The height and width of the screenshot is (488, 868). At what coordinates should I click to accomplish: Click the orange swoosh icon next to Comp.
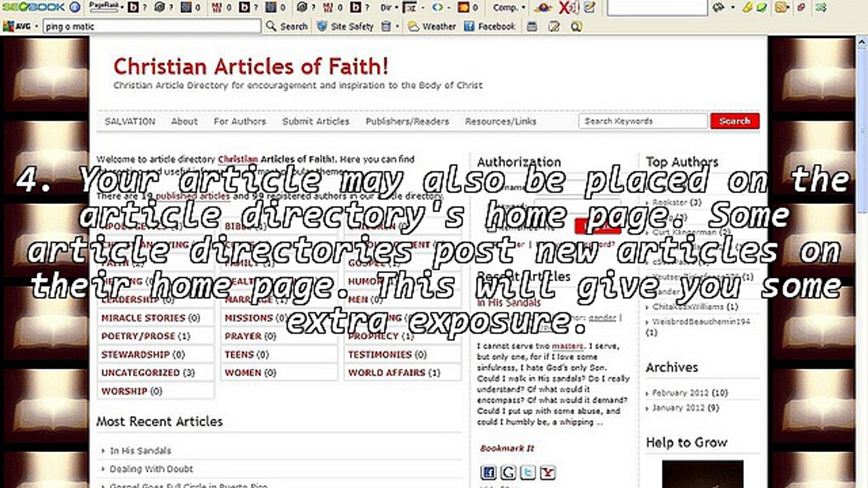click(543, 7)
